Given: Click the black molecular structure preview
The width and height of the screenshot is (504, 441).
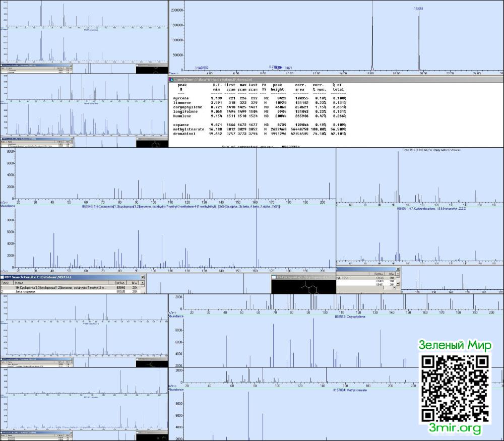Looking at the screenshot, I should [x=303, y=287].
